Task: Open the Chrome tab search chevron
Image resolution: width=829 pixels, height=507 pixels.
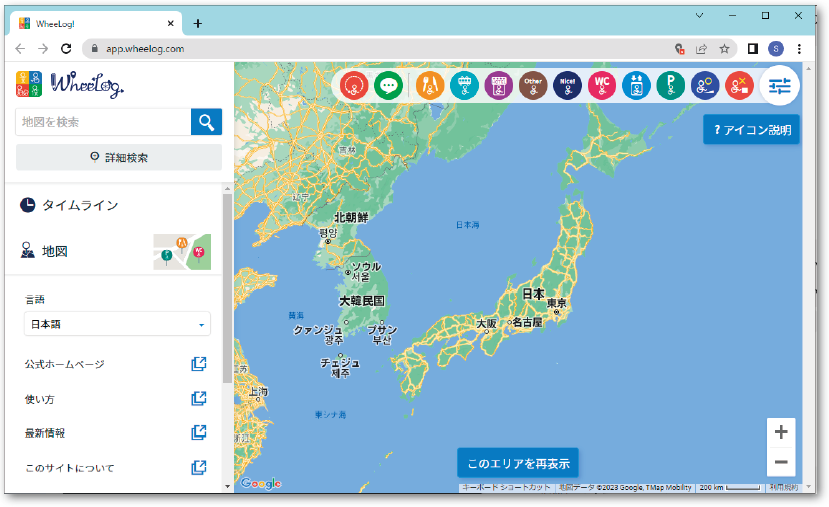Action: [699, 15]
